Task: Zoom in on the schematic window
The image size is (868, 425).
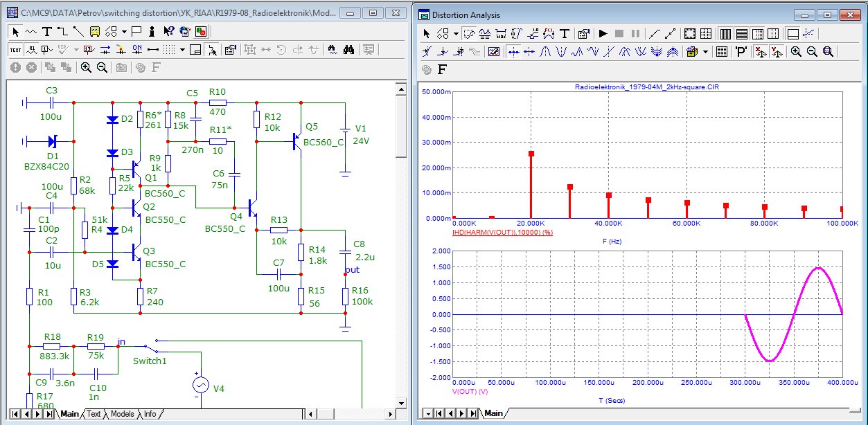Action: tap(86, 67)
